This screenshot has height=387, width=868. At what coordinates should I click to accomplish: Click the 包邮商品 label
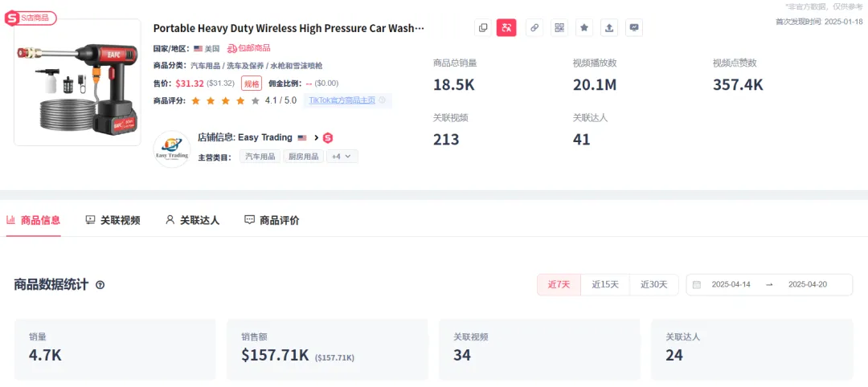[x=254, y=49]
